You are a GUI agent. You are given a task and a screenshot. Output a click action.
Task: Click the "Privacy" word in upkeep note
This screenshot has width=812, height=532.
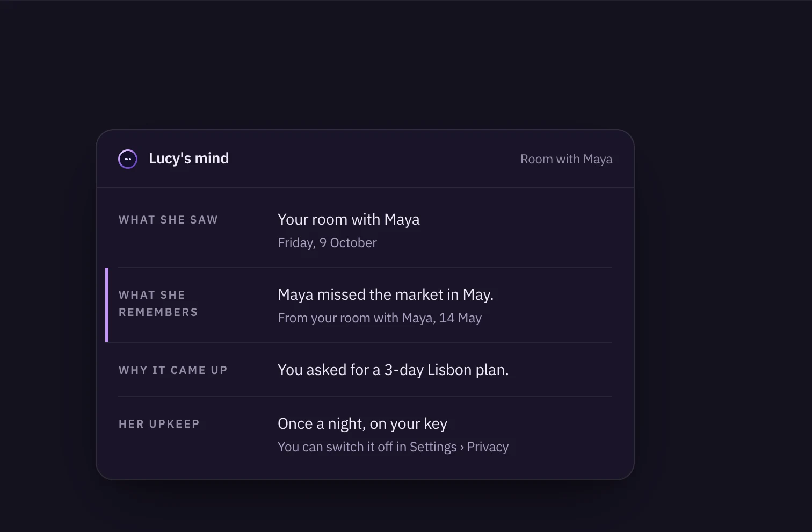point(488,447)
